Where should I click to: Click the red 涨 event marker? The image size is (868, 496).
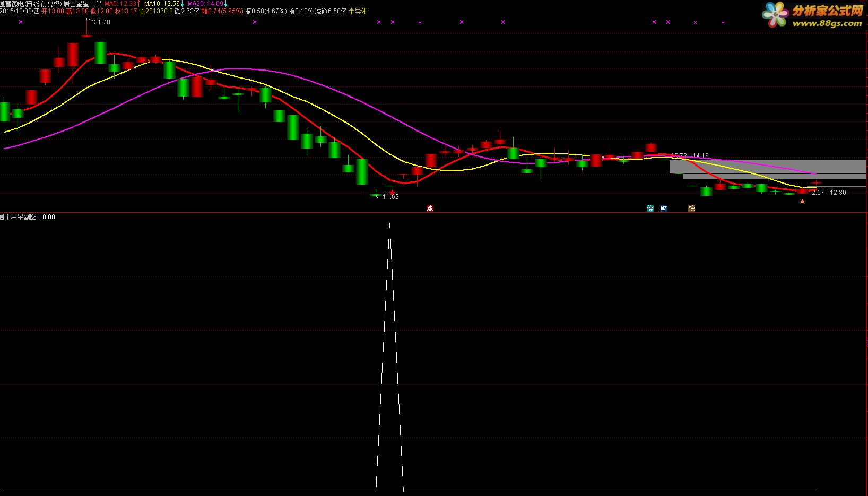coord(430,208)
